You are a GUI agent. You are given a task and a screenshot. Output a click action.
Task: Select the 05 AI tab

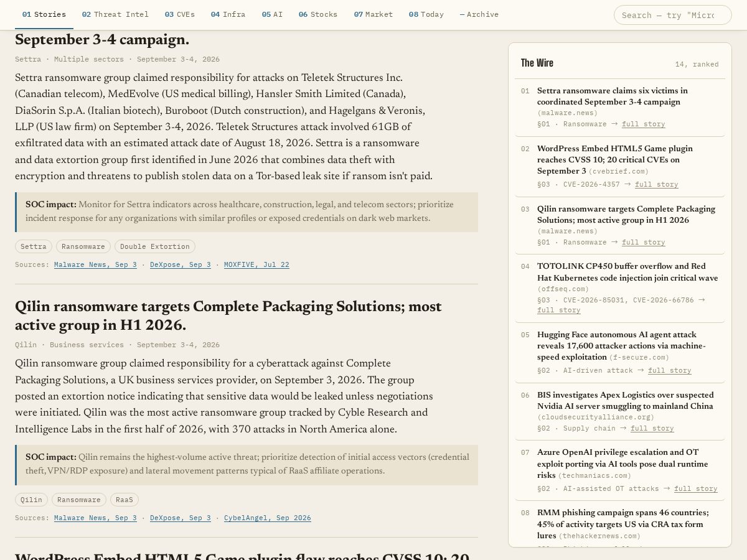[272, 14]
